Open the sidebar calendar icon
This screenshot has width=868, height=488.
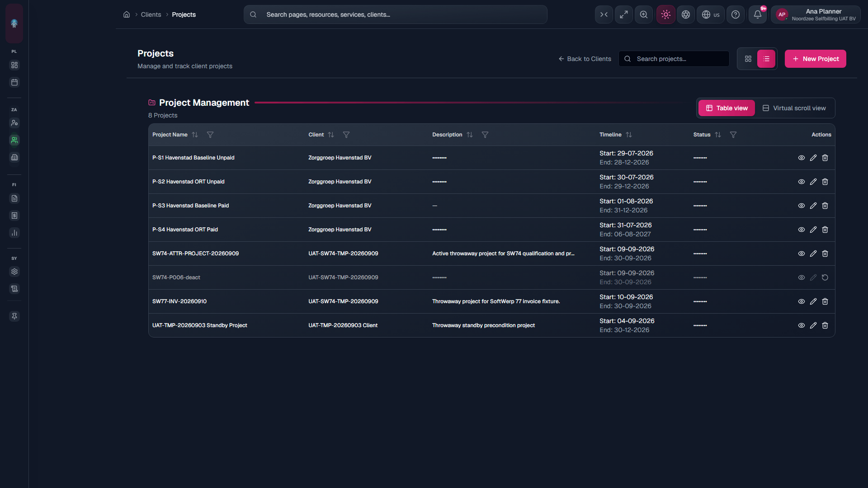pyautogui.click(x=14, y=82)
